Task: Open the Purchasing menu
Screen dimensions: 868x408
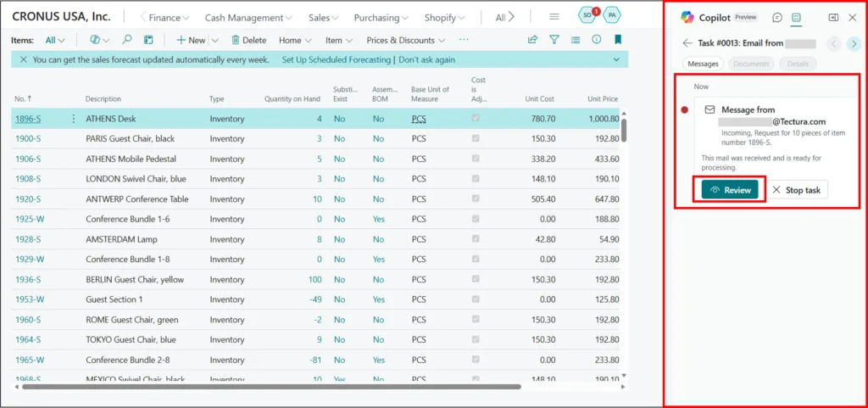Action: tap(381, 18)
